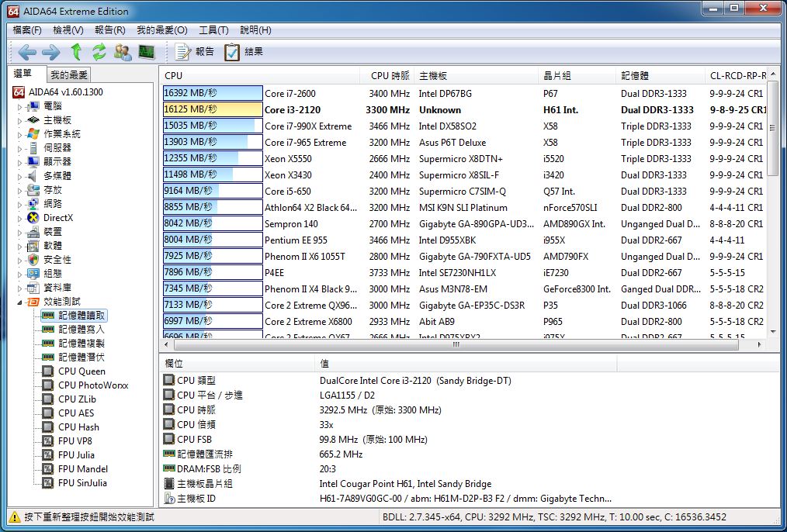Select the 記憶體複製 memory chip icon
The height and width of the screenshot is (532, 787).
pyautogui.click(x=47, y=344)
